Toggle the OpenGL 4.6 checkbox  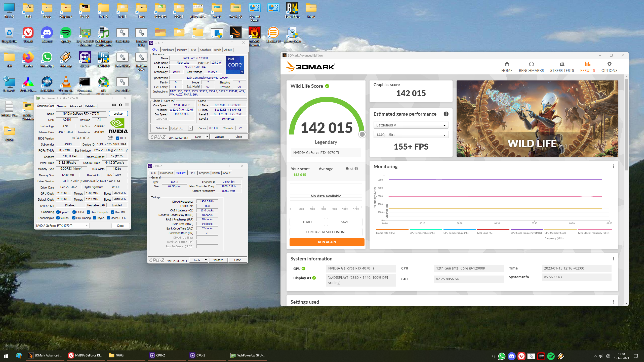108,218
